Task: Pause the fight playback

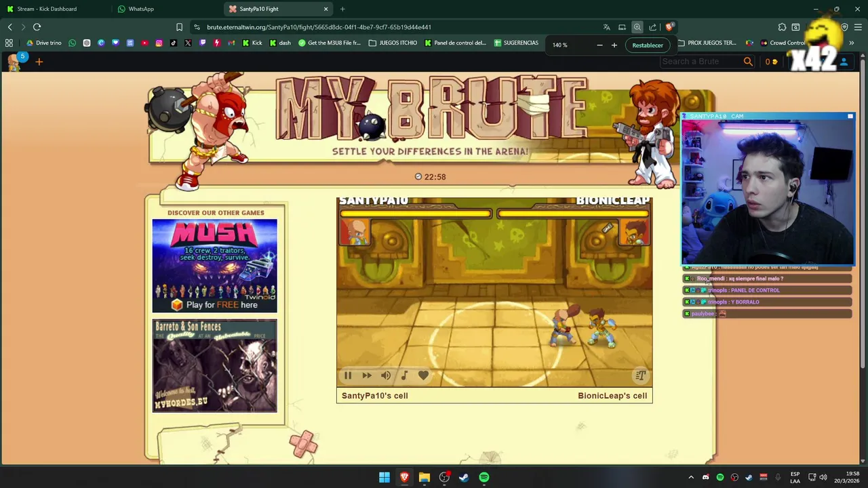Action: point(348,375)
